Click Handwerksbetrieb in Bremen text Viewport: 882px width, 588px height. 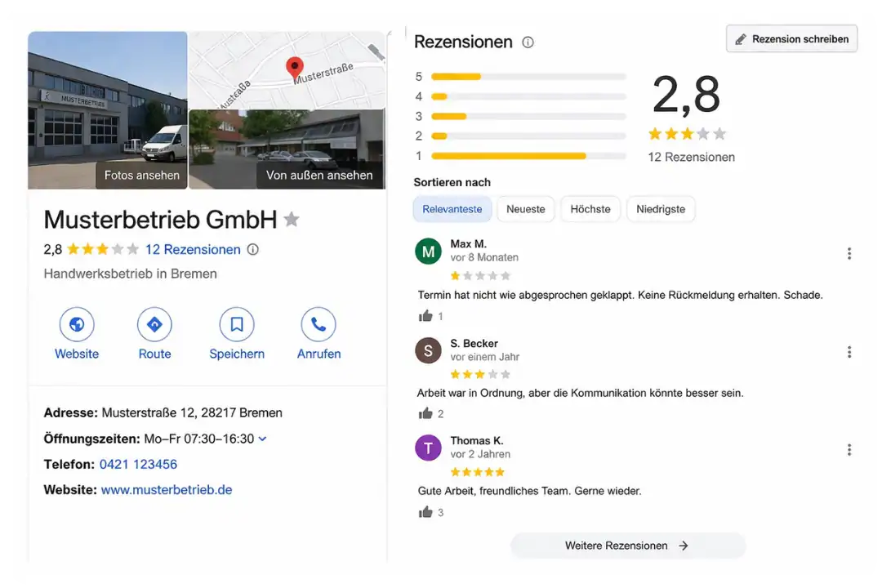point(130,274)
